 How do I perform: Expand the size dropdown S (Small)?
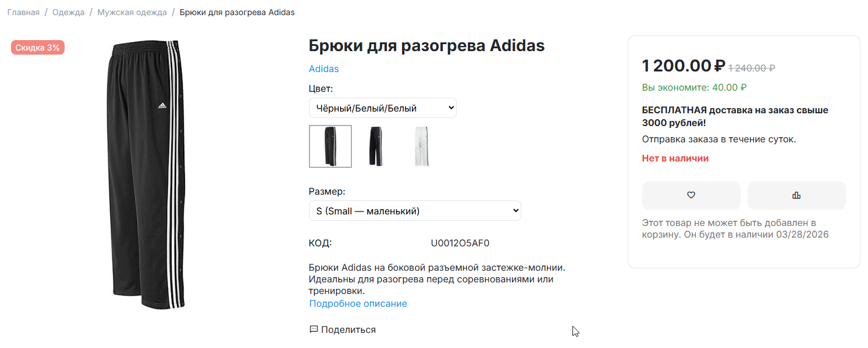[415, 211]
